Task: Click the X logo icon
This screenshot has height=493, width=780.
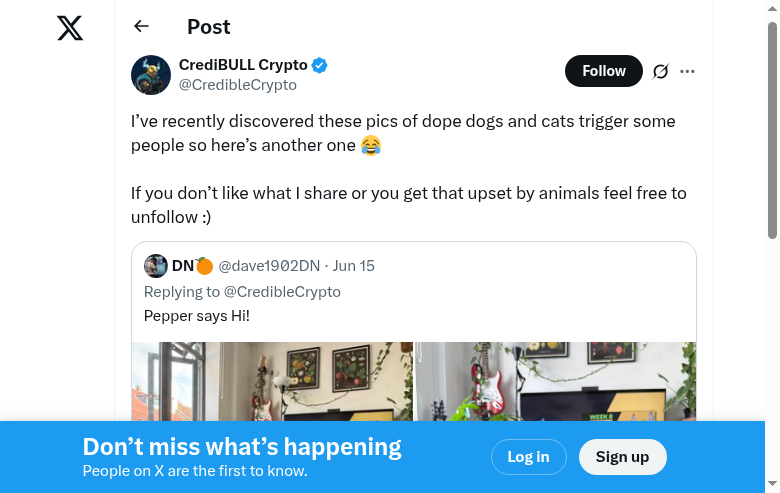Action: pyautogui.click(x=70, y=28)
